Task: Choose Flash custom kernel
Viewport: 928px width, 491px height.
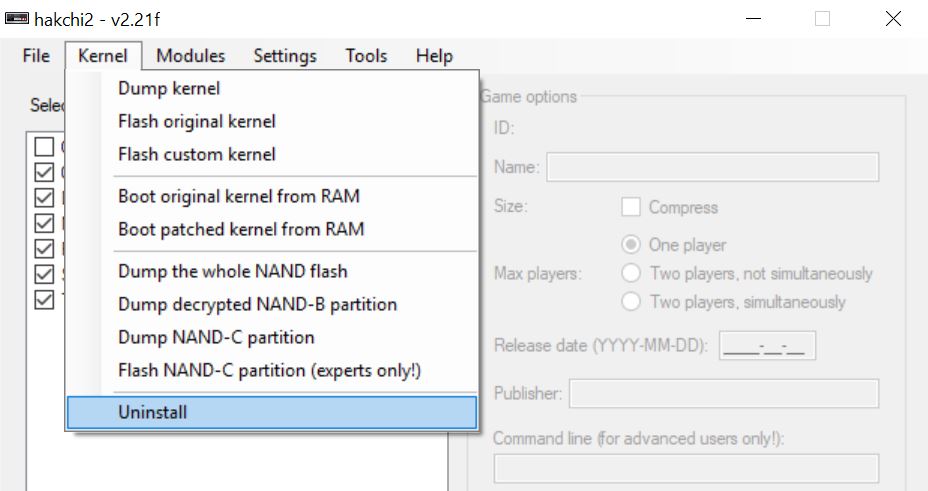Action: pos(272,154)
